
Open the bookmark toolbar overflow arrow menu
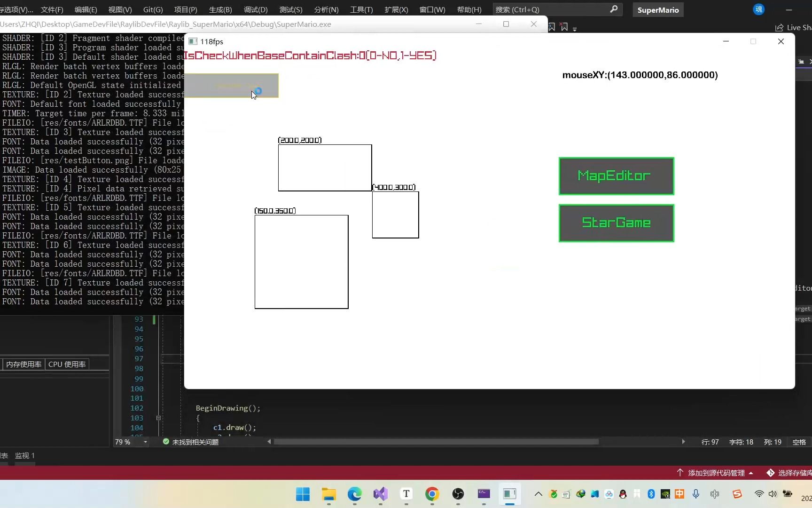(575, 29)
